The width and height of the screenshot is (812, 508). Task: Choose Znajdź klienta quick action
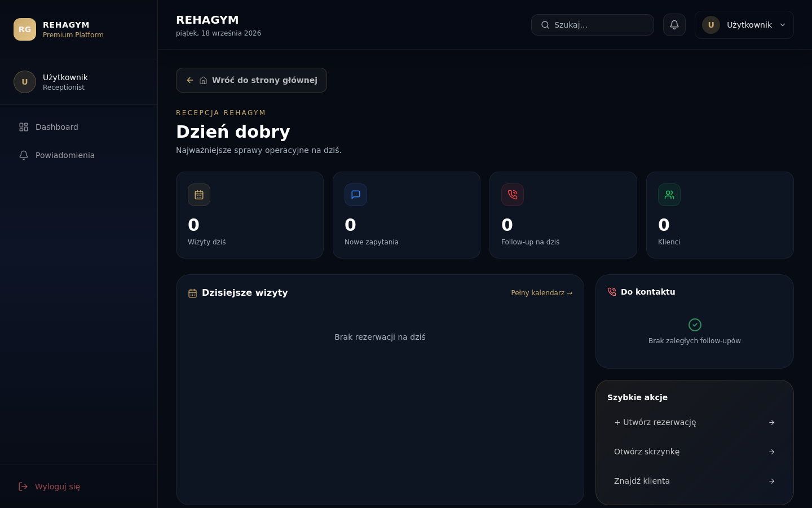click(x=695, y=481)
